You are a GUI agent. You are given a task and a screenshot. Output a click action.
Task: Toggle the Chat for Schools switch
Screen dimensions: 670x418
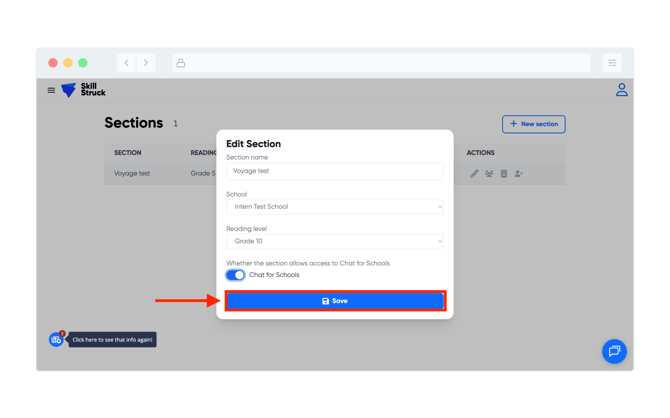[x=235, y=275]
